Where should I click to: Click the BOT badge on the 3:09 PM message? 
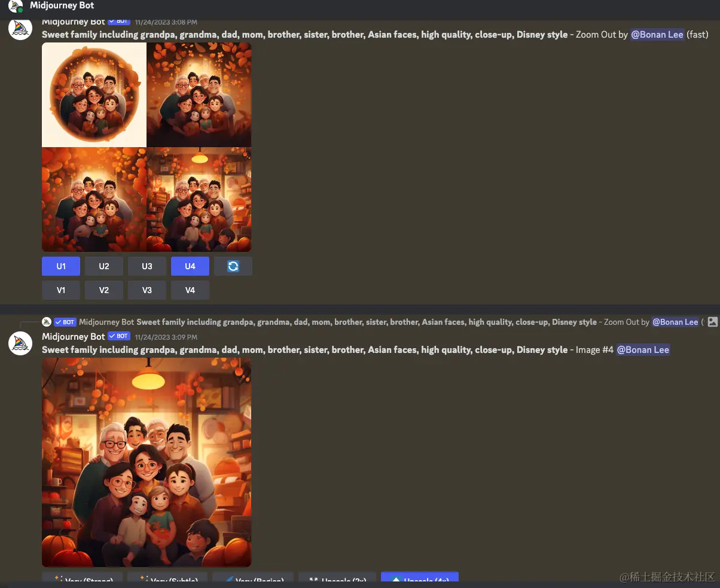pyautogui.click(x=119, y=336)
